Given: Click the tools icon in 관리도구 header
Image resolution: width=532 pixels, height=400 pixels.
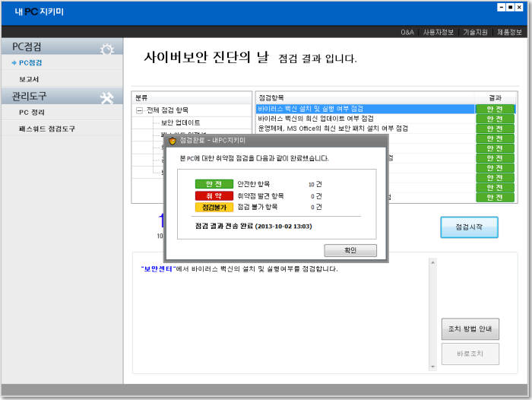Looking at the screenshot, I should [x=107, y=98].
